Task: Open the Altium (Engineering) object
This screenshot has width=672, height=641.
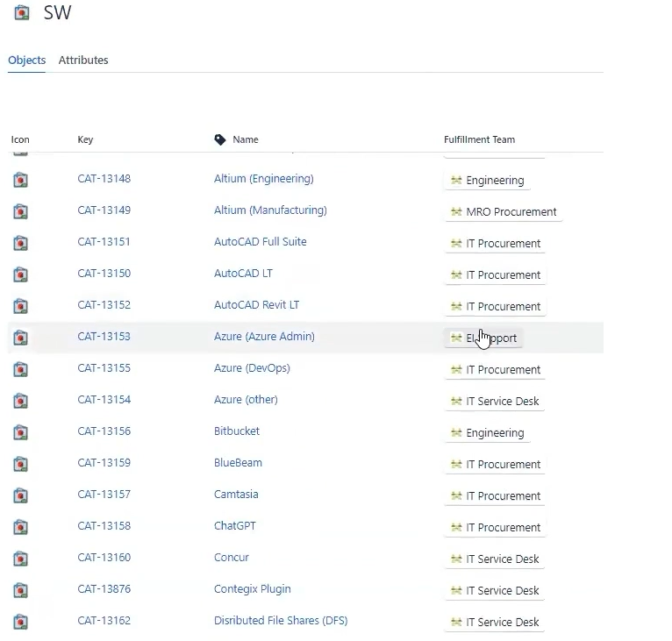Action: click(x=264, y=179)
